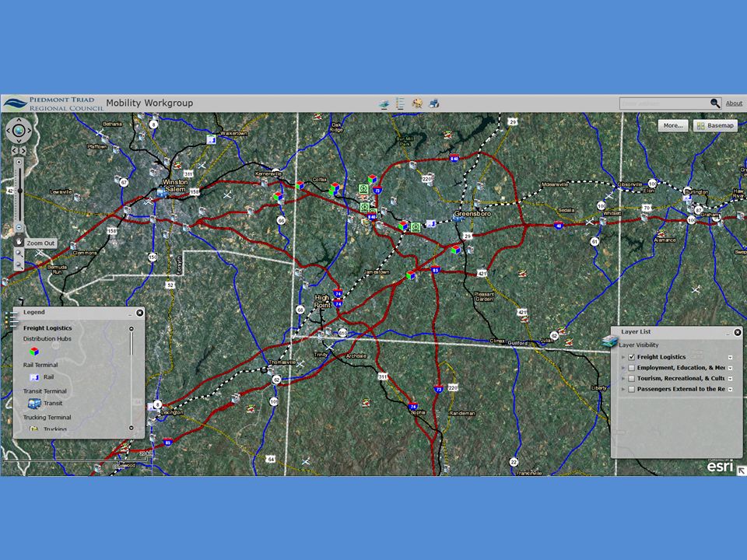Click Legend scroll-down arrow button
This screenshot has height=560, width=747.
click(132, 428)
